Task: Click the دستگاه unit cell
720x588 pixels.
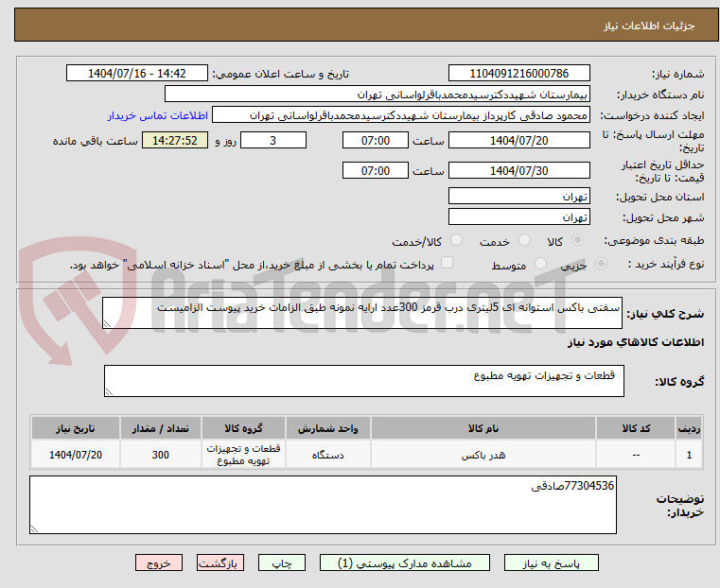Action: coord(328,455)
